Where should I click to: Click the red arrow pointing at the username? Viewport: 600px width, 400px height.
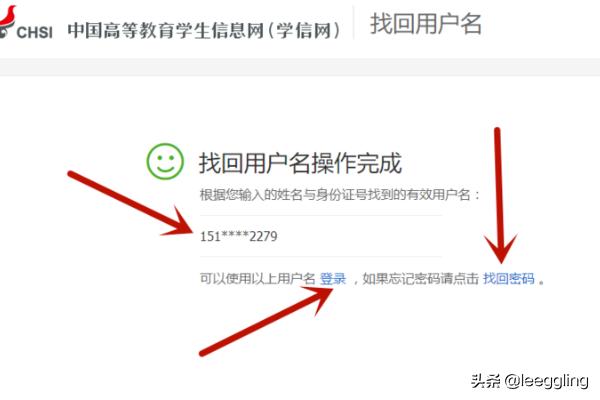click(x=131, y=204)
